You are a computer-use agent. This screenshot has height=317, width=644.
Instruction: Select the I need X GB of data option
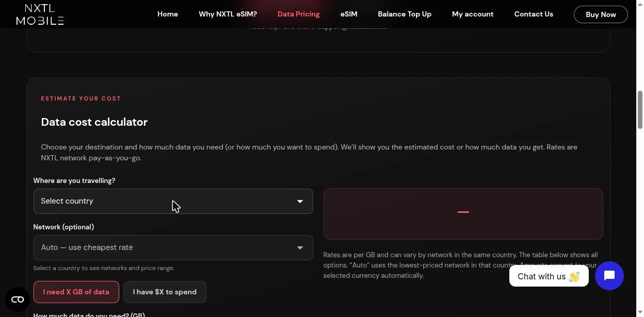pos(76,292)
